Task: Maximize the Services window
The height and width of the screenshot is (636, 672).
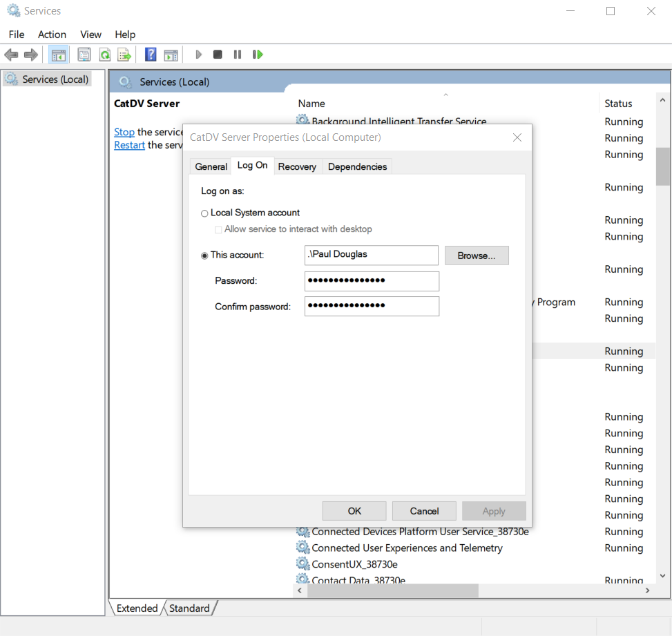Action: click(x=611, y=11)
